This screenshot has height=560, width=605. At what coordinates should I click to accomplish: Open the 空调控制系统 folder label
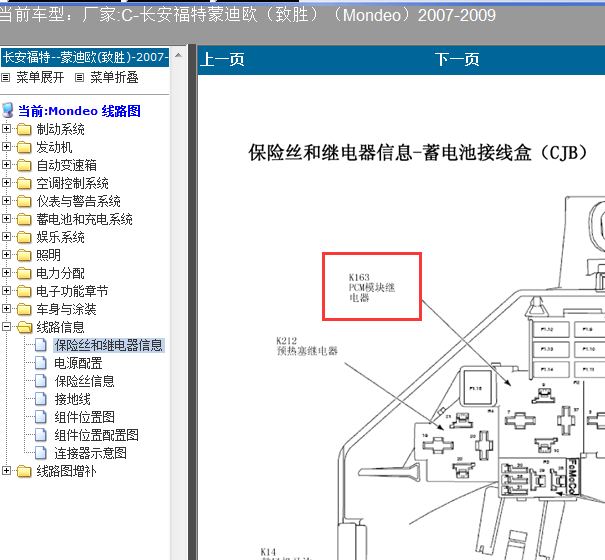coord(73,183)
